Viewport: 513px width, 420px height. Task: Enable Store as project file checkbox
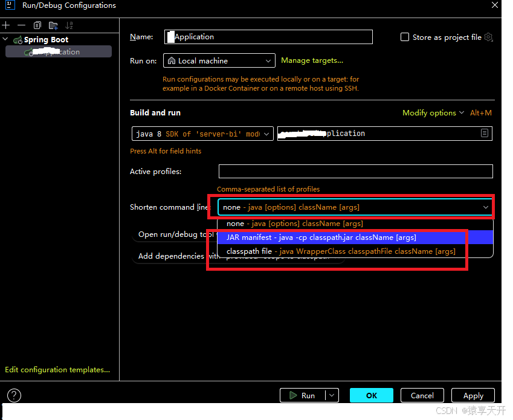pyautogui.click(x=405, y=37)
